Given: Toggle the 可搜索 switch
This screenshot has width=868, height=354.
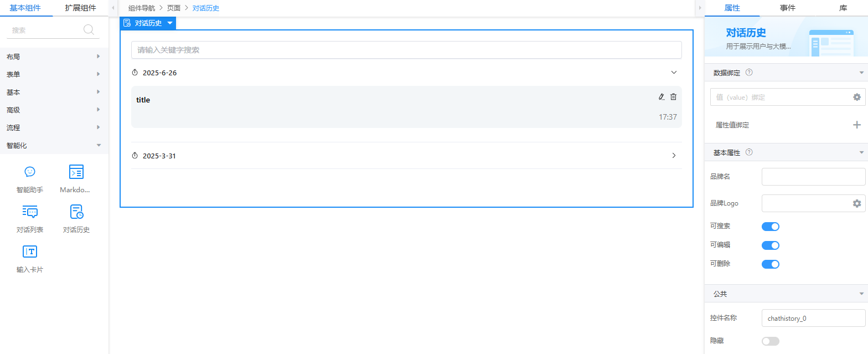Looking at the screenshot, I should click(771, 226).
